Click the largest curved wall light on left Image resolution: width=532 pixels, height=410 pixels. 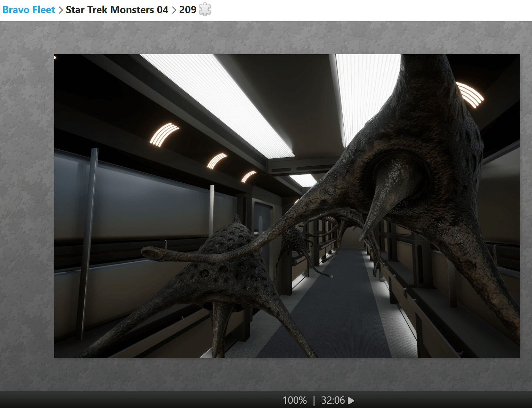[x=164, y=134]
